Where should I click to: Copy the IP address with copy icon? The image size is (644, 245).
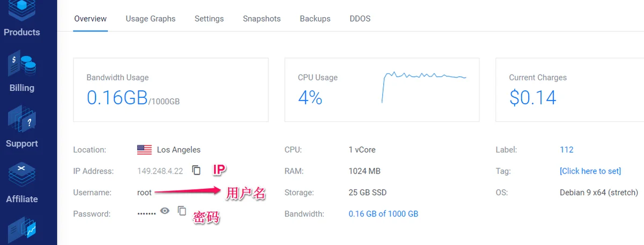point(196,170)
